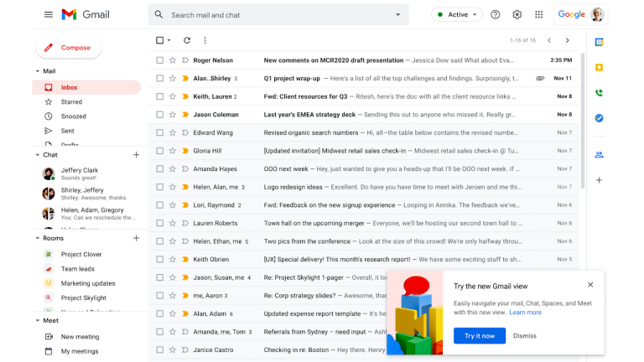Screen dimensions: 644x362
Task: Open the Google account profile picture
Action: [x=597, y=14]
